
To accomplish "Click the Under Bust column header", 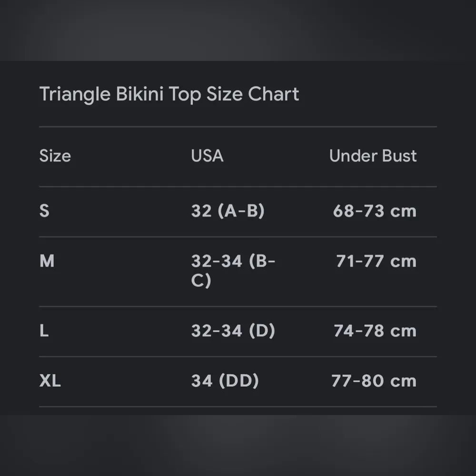I will pos(373,156).
